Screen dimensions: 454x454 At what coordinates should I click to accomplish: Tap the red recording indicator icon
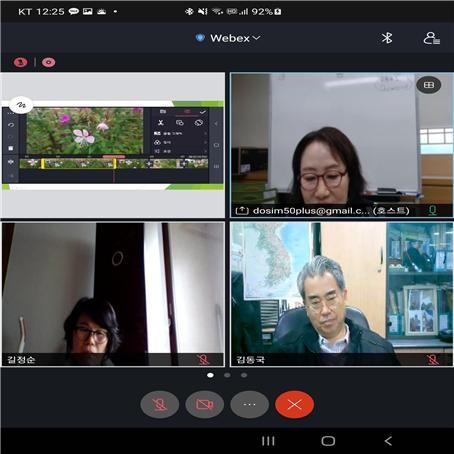click(x=49, y=62)
